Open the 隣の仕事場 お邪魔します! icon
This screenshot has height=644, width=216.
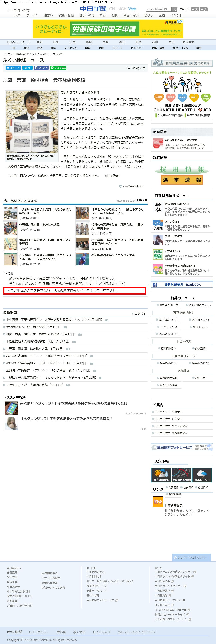(158, 269)
